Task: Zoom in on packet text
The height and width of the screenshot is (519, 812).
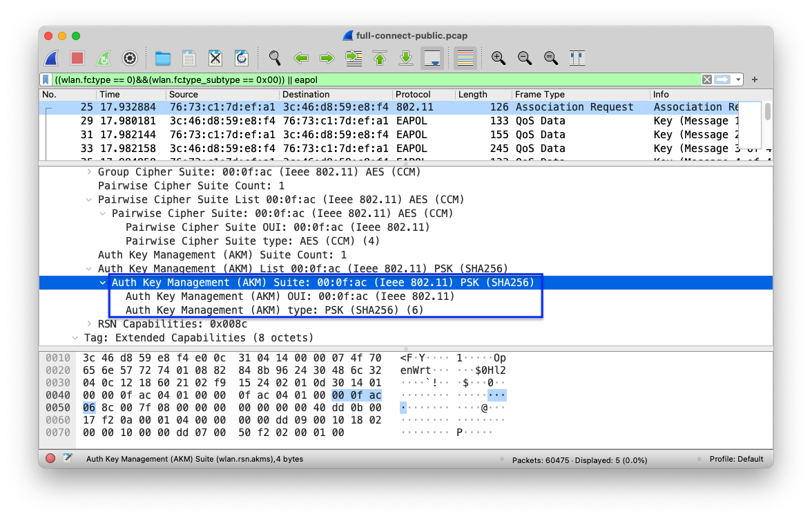Action: (498, 59)
